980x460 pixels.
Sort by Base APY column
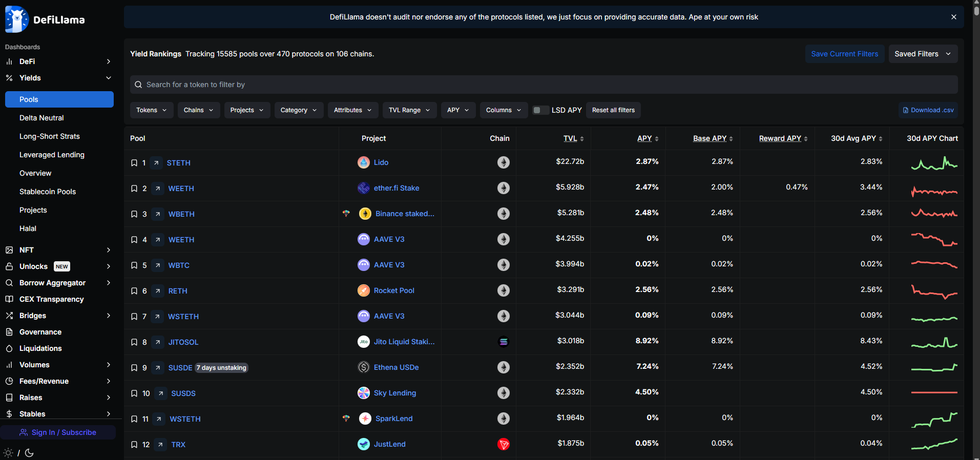pos(713,138)
